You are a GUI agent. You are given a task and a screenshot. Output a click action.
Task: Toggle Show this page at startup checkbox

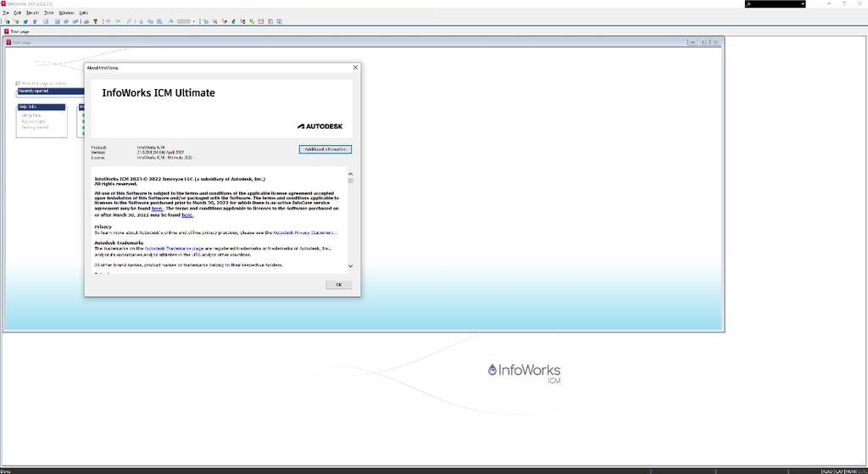click(x=18, y=84)
